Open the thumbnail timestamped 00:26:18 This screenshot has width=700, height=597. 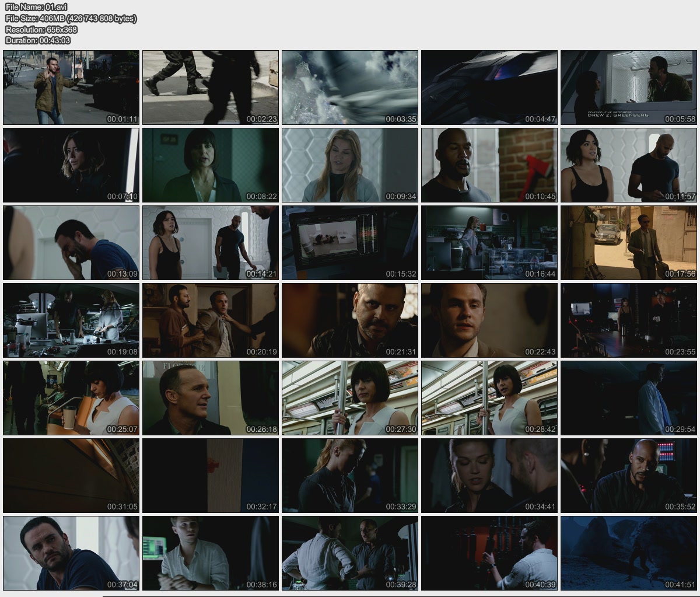[x=211, y=398]
